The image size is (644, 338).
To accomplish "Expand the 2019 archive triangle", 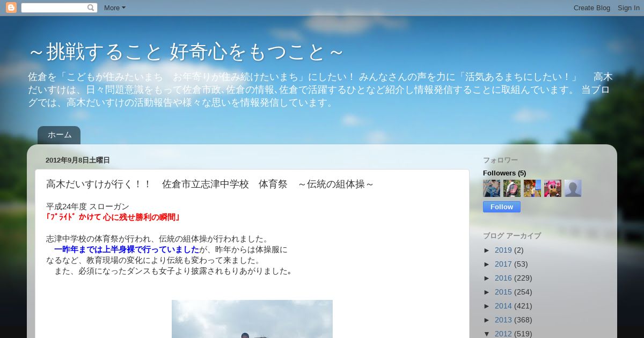I will pos(487,250).
